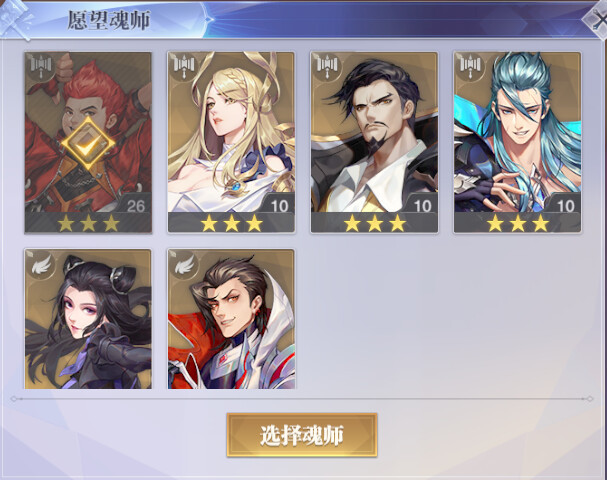This screenshot has width=607, height=480.
Task: Click the hammer emblem icon beside 愿望魂师 title
Action: [15, 19]
